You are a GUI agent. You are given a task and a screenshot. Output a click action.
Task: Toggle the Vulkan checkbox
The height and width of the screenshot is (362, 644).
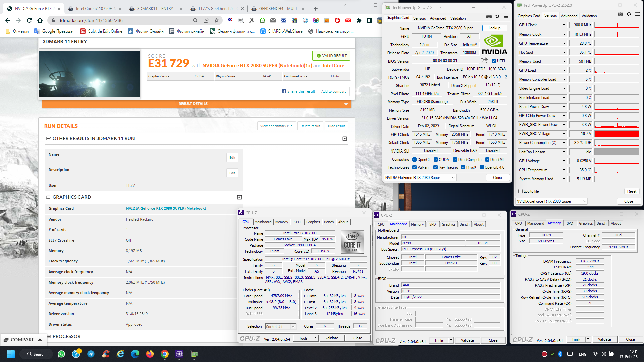414,167
